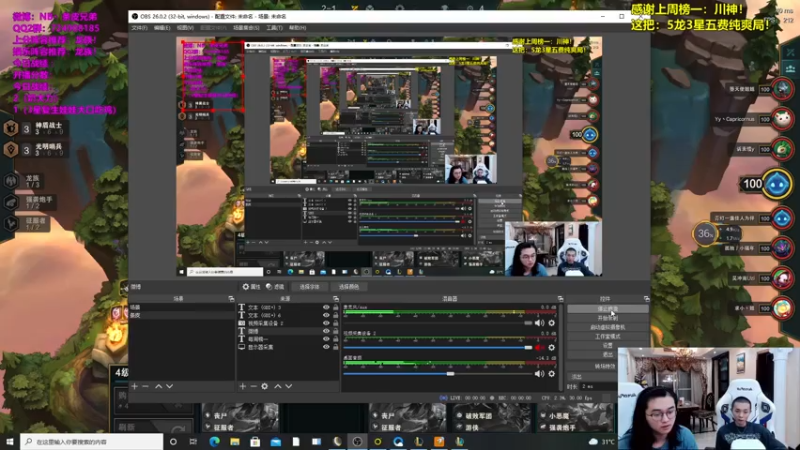Click the 选择颜色 button
Viewport: 800px width, 450px height.
tap(349, 287)
